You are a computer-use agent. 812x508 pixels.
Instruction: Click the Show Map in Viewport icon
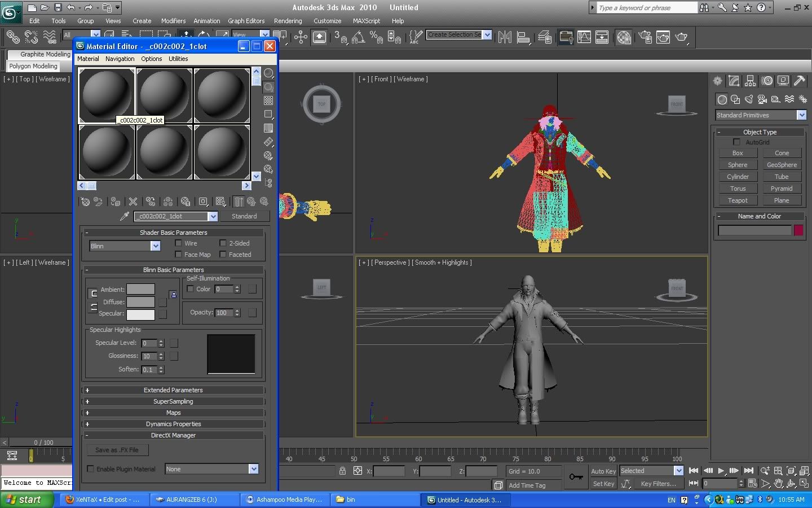pyautogui.click(x=221, y=202)
